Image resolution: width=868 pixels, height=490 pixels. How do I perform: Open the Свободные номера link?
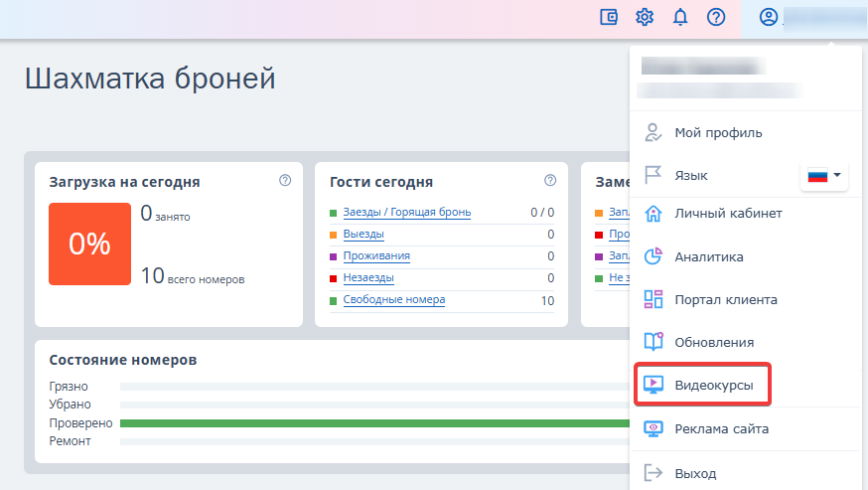click(394, 300)
